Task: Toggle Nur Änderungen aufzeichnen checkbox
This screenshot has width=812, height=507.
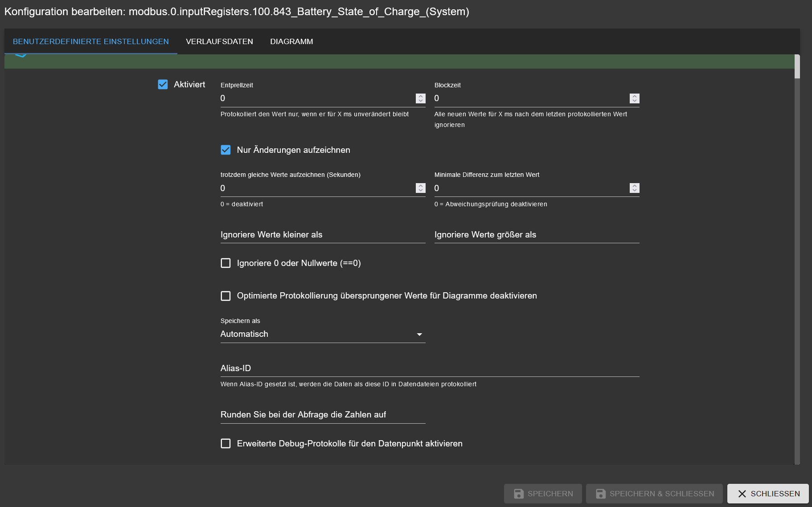Action: [226, 150]
